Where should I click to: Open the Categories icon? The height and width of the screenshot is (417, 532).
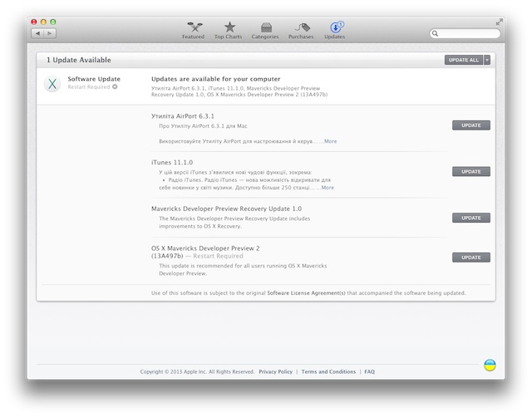pyautogui.click(x=266, y=27)
